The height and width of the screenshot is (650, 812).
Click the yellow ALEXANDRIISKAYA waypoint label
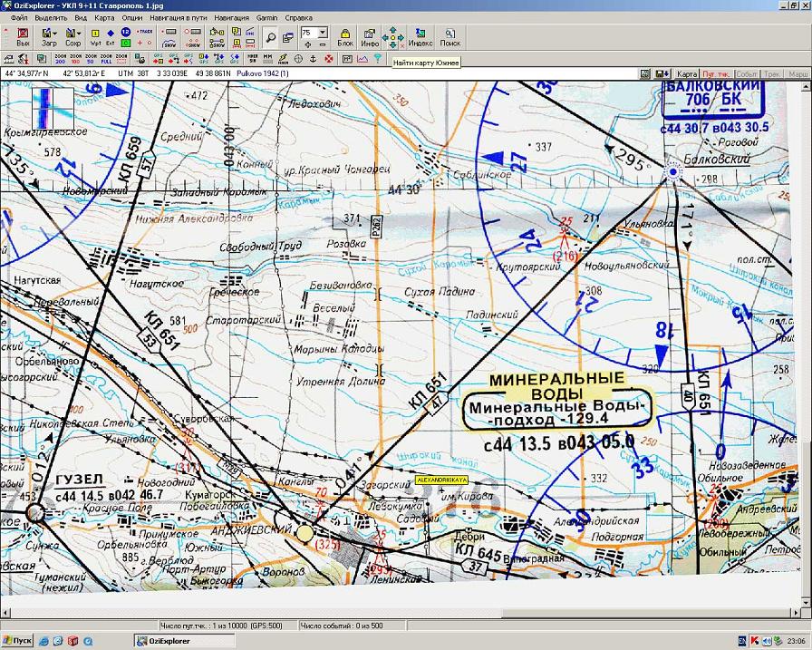click(441, 480)
